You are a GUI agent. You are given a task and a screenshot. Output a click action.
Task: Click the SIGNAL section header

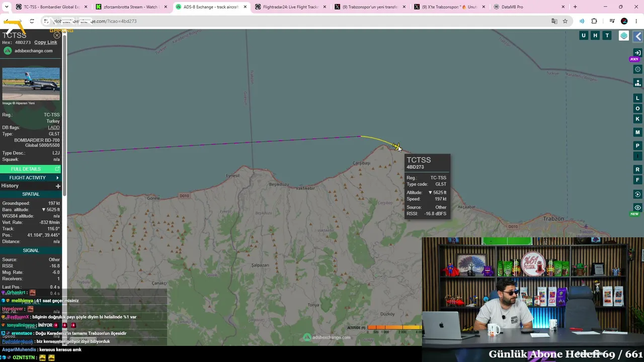point(30,250)
